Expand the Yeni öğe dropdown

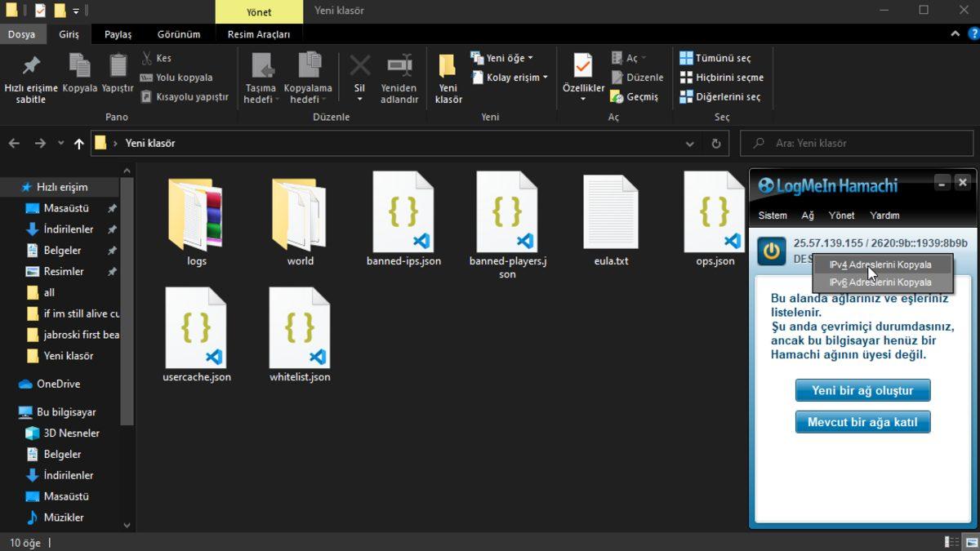(x=502, y=58)
